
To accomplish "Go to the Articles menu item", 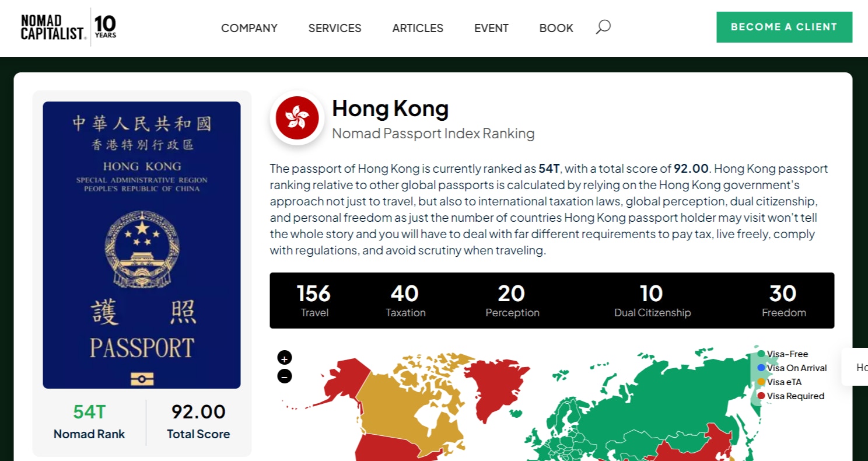I will (418, 28).
